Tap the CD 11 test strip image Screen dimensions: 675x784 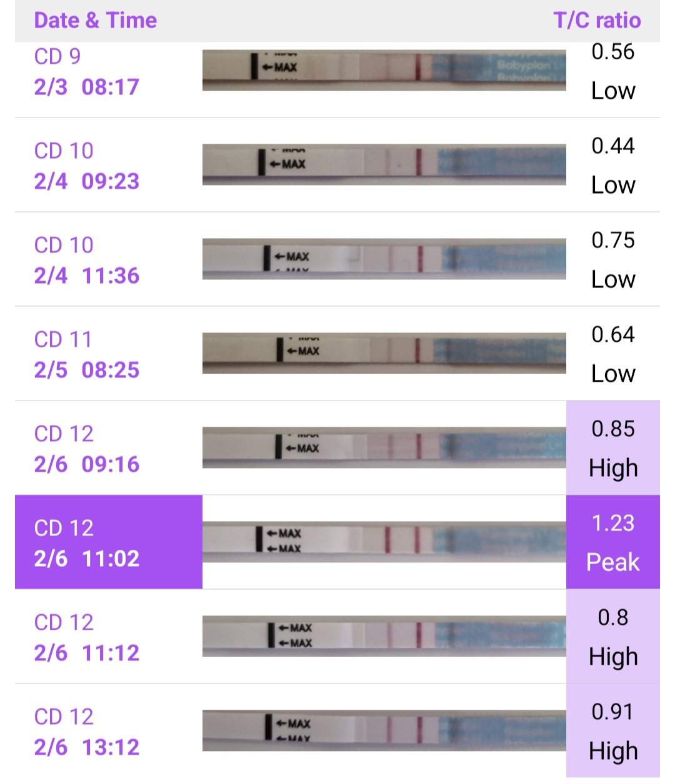[384, 353]
